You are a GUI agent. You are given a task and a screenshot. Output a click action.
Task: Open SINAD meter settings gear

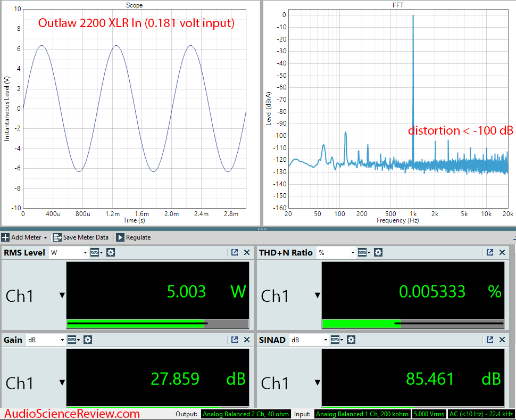[x=351, y=340]
